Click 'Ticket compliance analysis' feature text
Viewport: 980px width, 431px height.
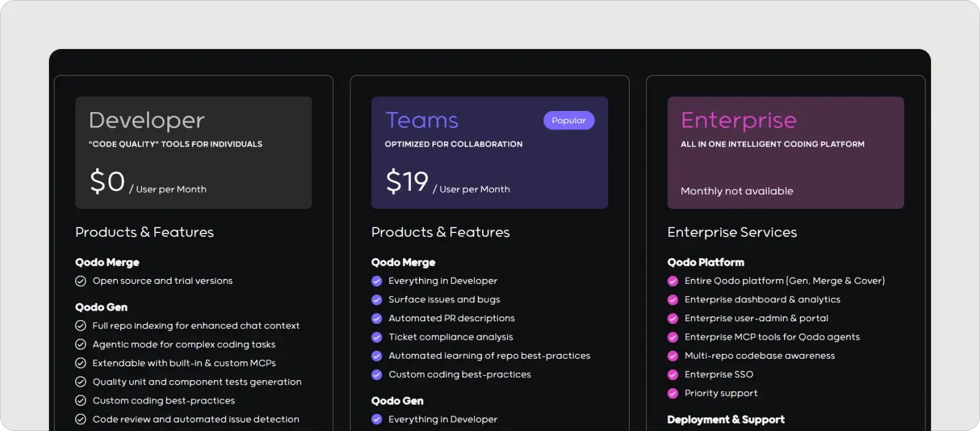click(451, 337)
